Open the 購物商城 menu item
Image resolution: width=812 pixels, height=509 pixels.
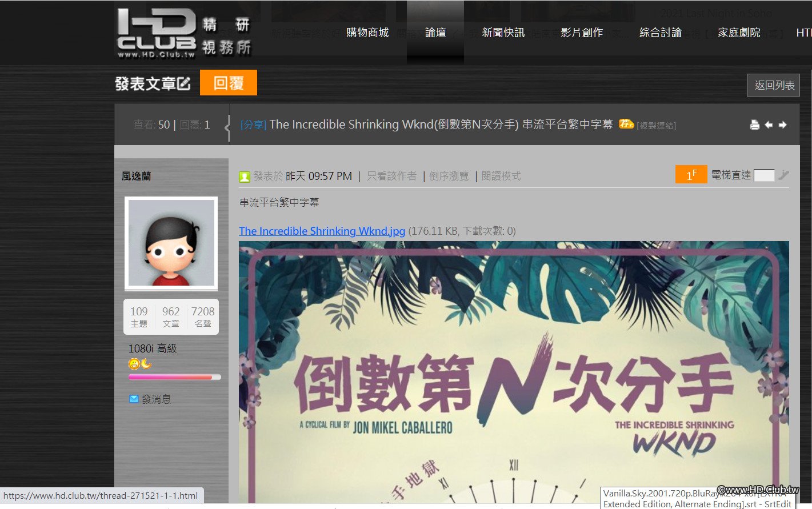(x=367, y=33)
